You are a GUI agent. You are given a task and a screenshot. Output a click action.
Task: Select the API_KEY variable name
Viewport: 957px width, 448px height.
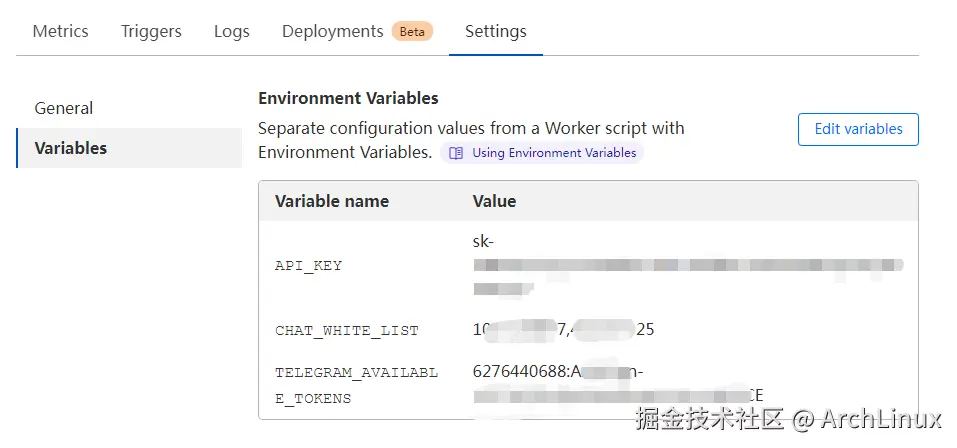pyautogui.click(x=308, y=266)
